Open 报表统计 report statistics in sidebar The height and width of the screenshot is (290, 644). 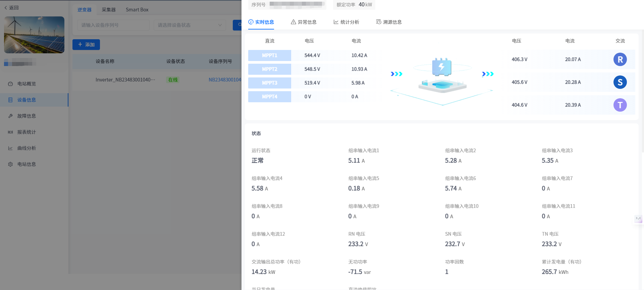(x=26, y=132)
